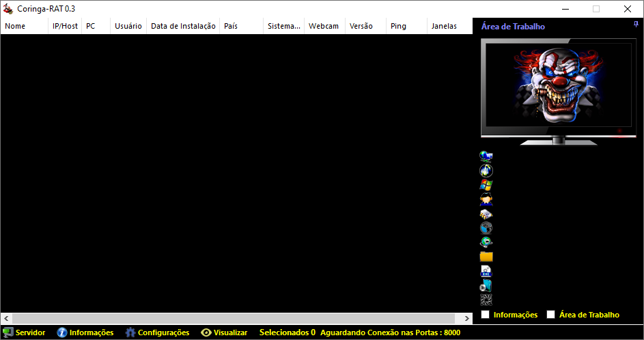
Task: Click Visualizar with the eye icon
Action: click(x=224, y=332)
